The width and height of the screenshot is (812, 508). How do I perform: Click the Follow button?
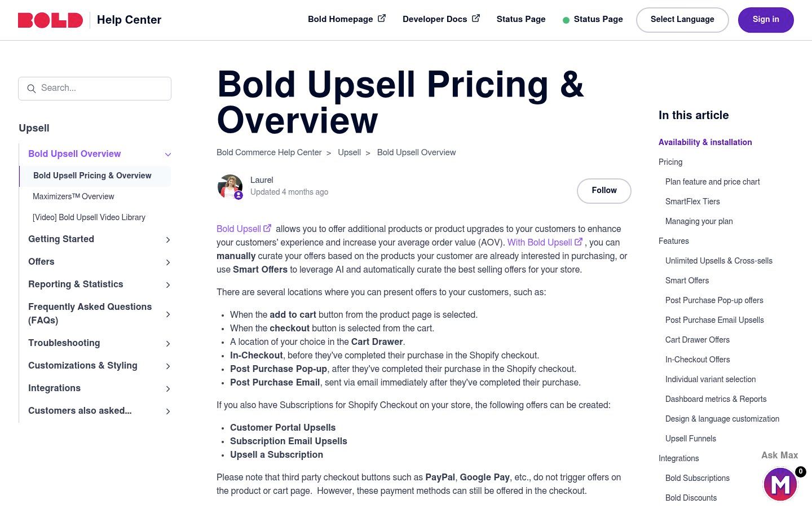(604, 190)
